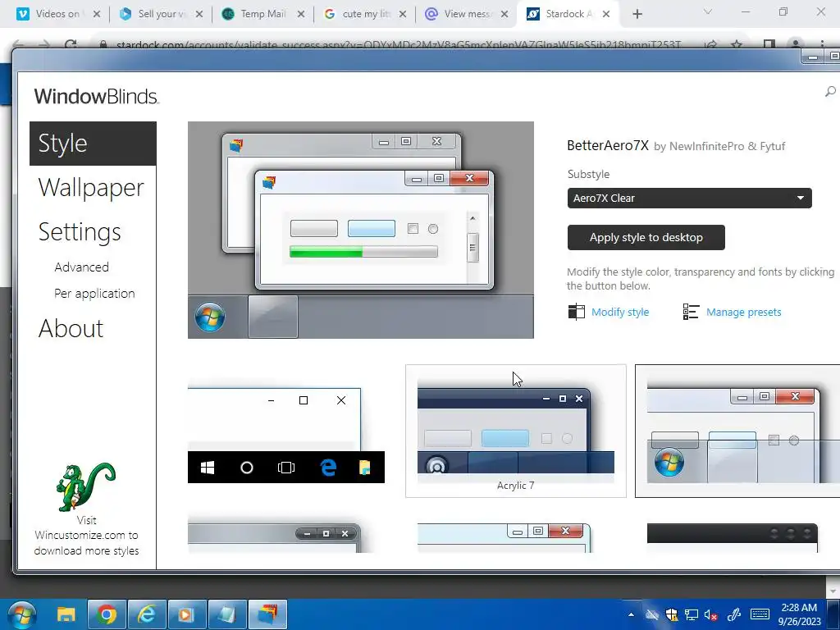Click the Modify style link
Screen dimensions: 840x630
(x=620, y=312)
